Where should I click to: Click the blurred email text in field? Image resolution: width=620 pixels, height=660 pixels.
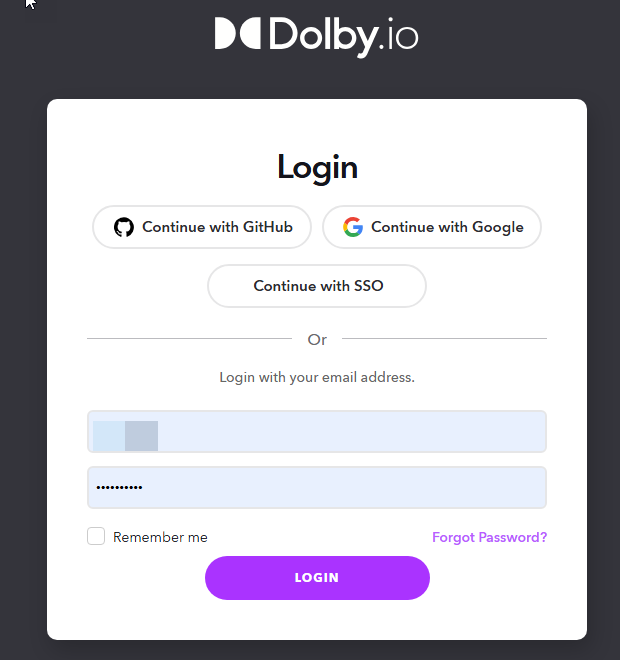tap(126, 436)
